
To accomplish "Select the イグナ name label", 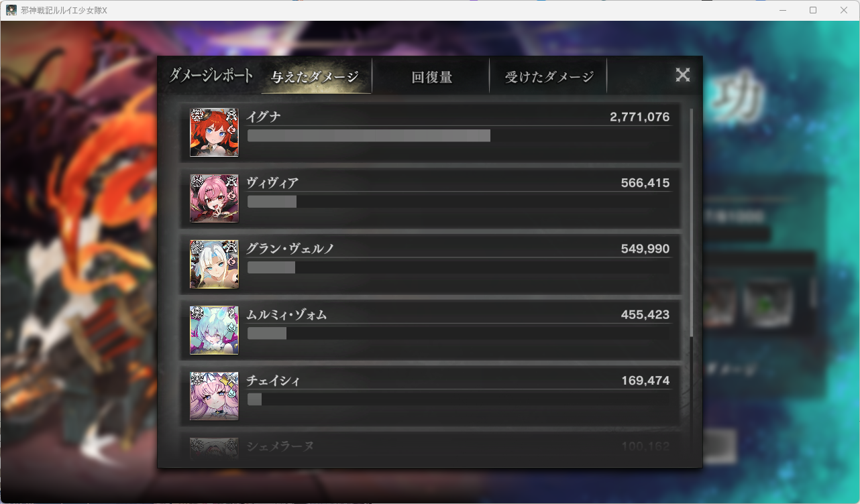I will tap(264, 117).
